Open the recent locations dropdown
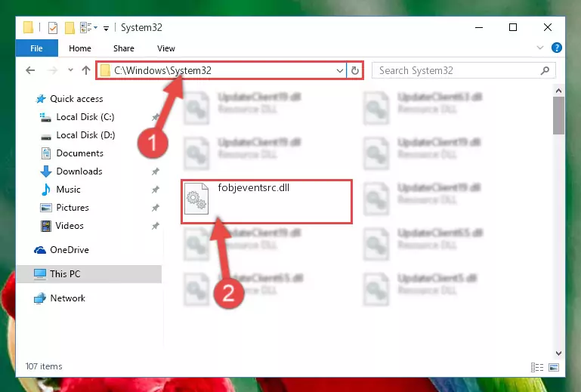The height and width of the screenshot is (392, 581). pos(70,69)
